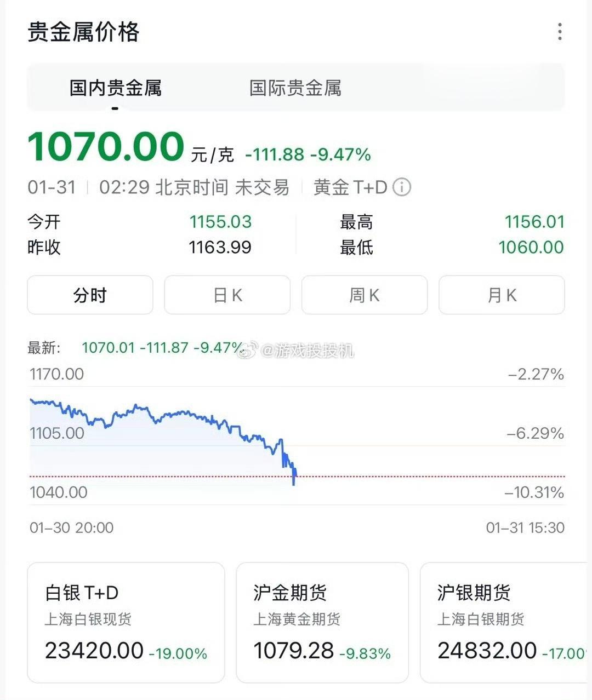Select the 分时 chart view

(90, 295)
